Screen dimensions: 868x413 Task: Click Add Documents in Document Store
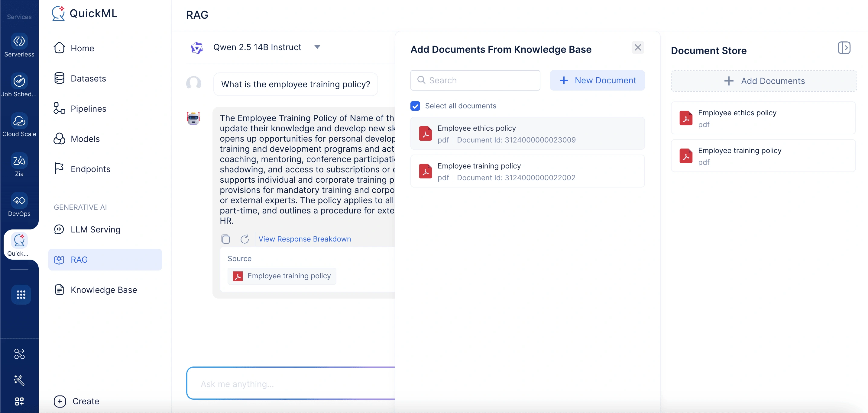763,81
